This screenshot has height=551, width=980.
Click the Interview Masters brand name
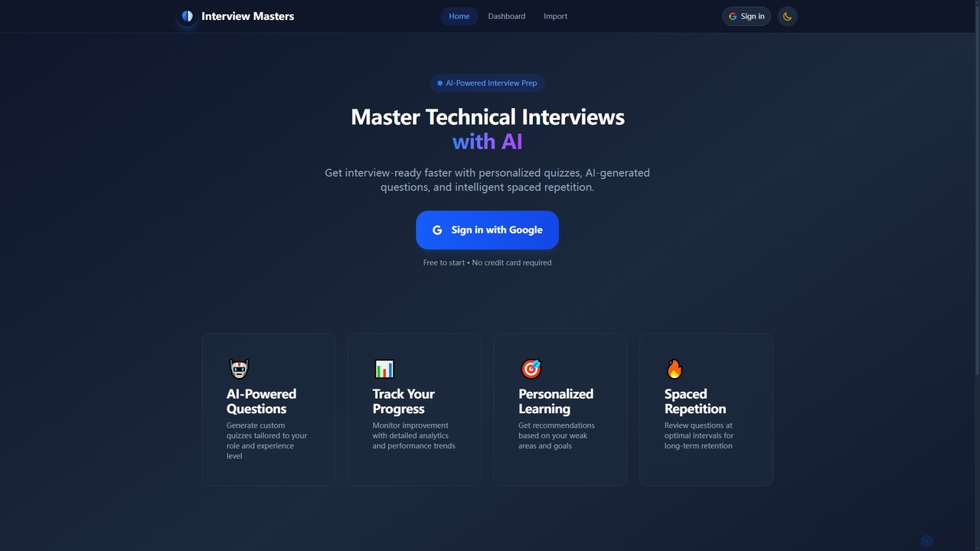(247, 16)
